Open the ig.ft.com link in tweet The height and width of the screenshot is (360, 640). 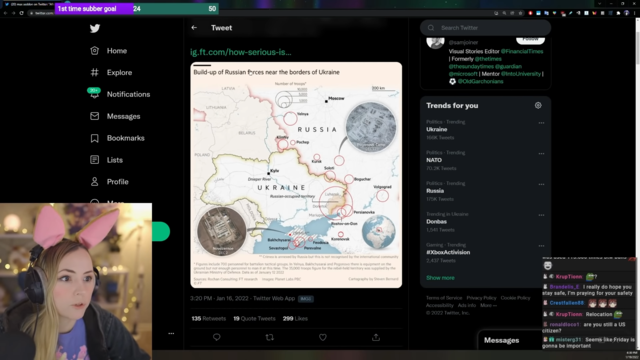click(241, 52)
